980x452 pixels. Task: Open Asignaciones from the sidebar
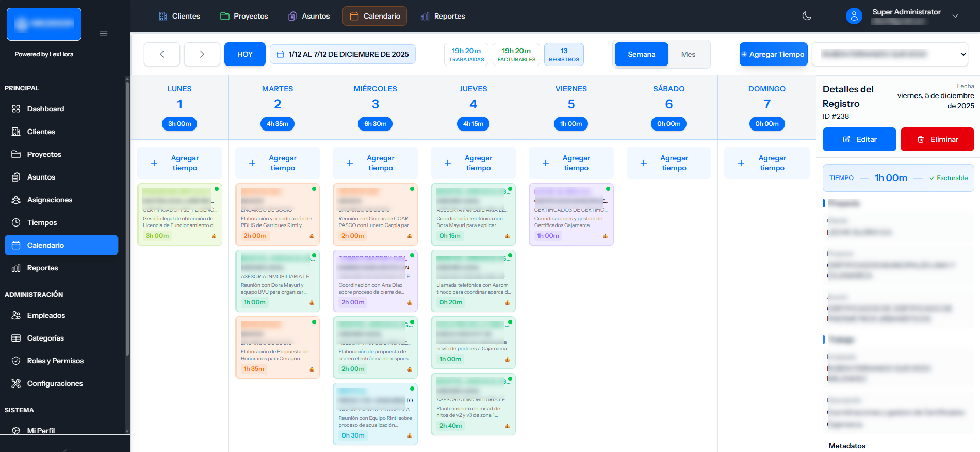[x=50, y=200]
